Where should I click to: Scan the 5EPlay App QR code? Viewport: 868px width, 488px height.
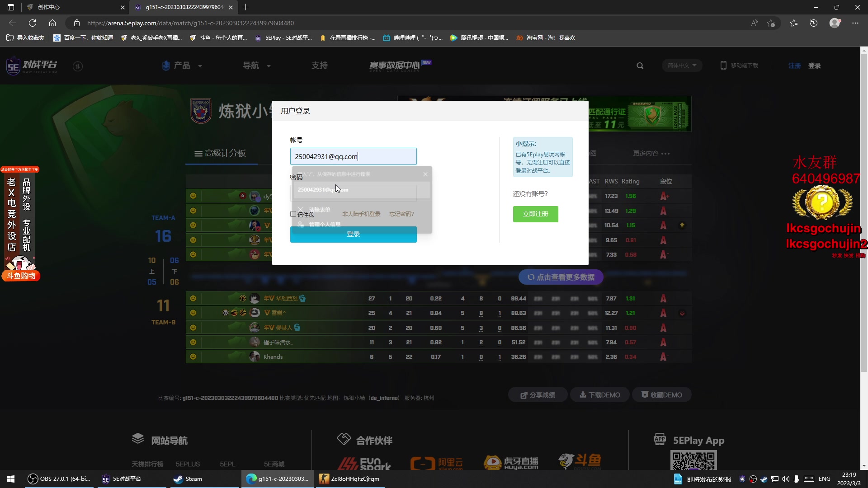(x=693, y=461)
